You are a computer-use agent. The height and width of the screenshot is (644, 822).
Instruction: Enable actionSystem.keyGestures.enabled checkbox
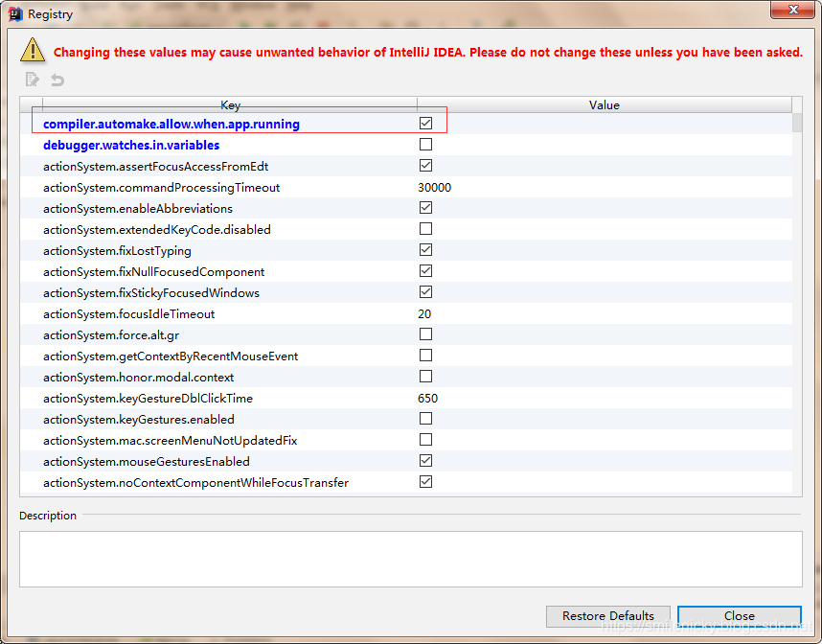(x=425, y=419)
